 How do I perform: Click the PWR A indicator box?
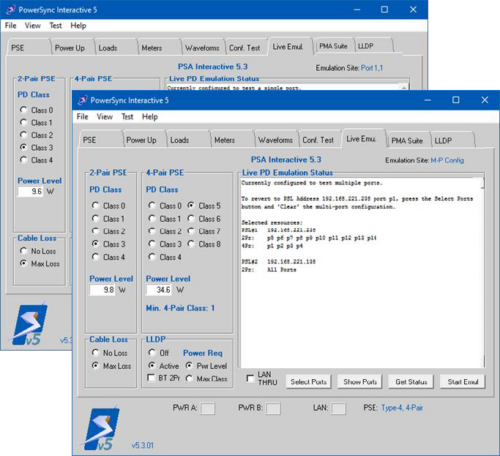[x=207, y=408]
